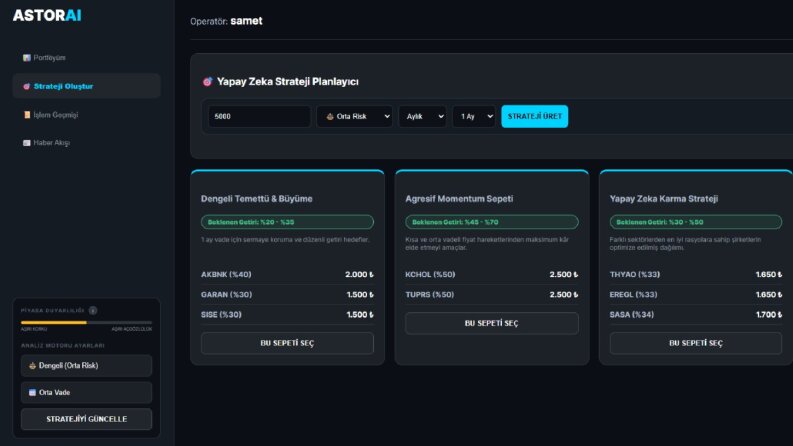The image size is (793, 446).
Task: Click the Haber Akışı newspaper icon
Action: click(x=27, y=143)
